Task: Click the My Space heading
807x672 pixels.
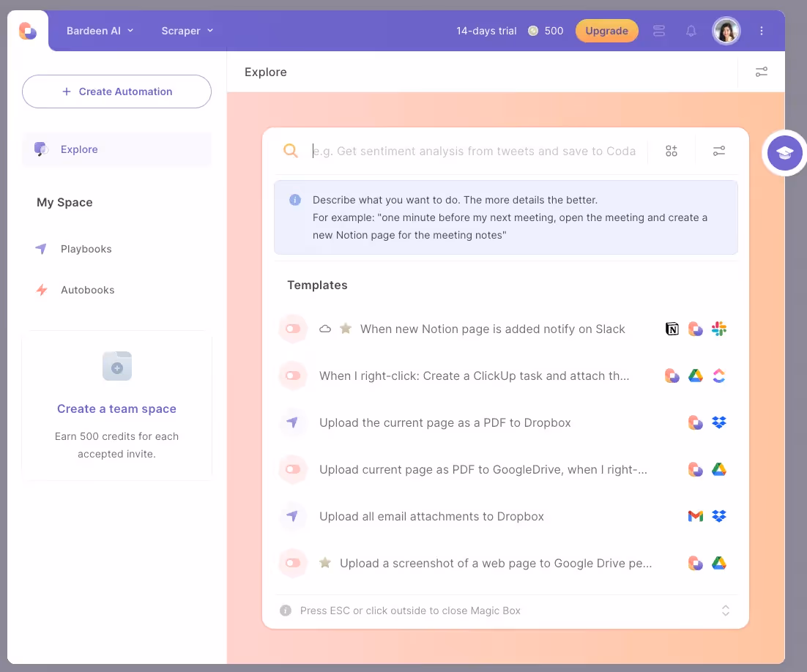Action: (x=65, y=203)
